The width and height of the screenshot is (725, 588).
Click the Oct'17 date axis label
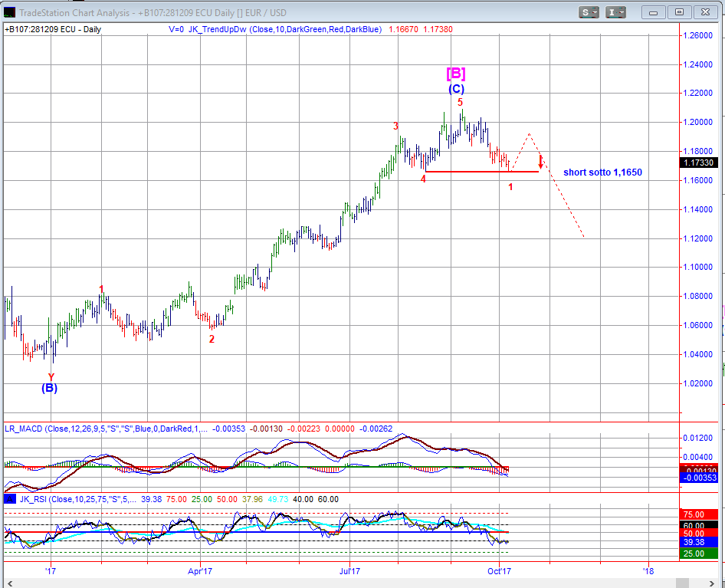500,571
